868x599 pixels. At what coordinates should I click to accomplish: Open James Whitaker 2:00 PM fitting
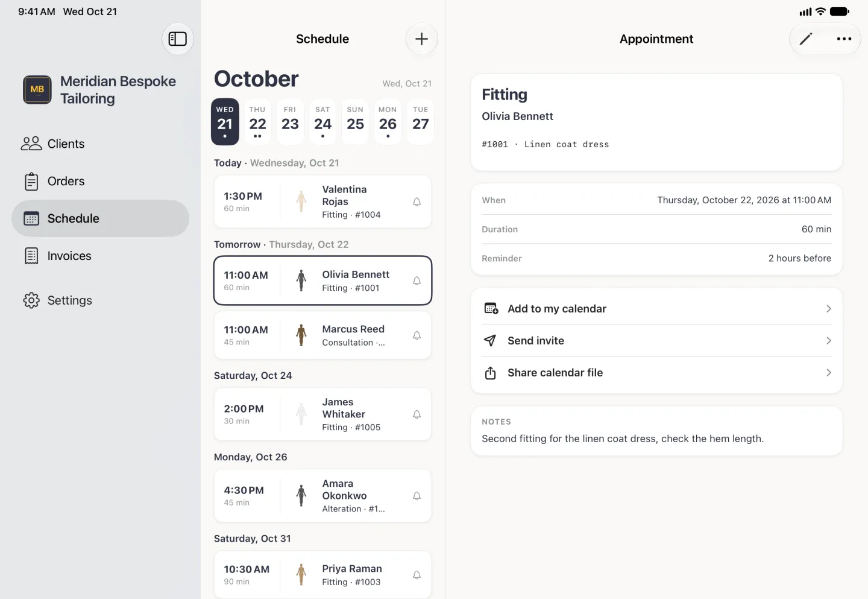click(x=322, y=414)
